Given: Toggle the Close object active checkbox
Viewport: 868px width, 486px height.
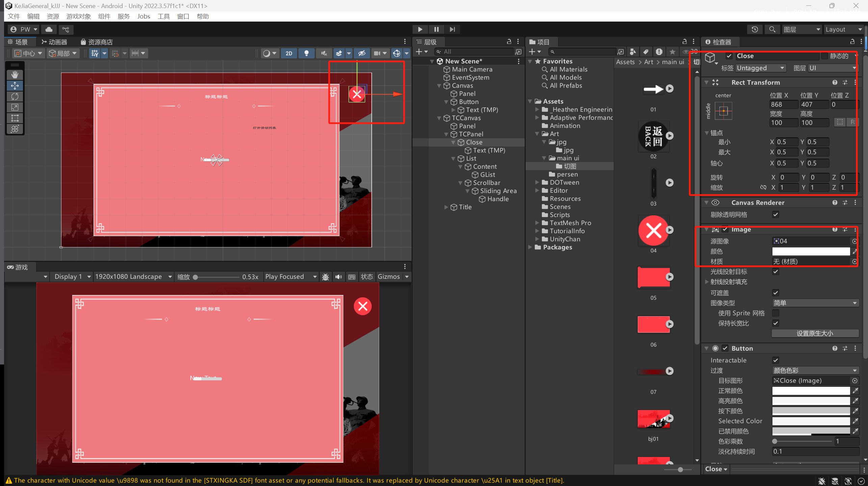Looking at the screenshot, I should (729, 56).
